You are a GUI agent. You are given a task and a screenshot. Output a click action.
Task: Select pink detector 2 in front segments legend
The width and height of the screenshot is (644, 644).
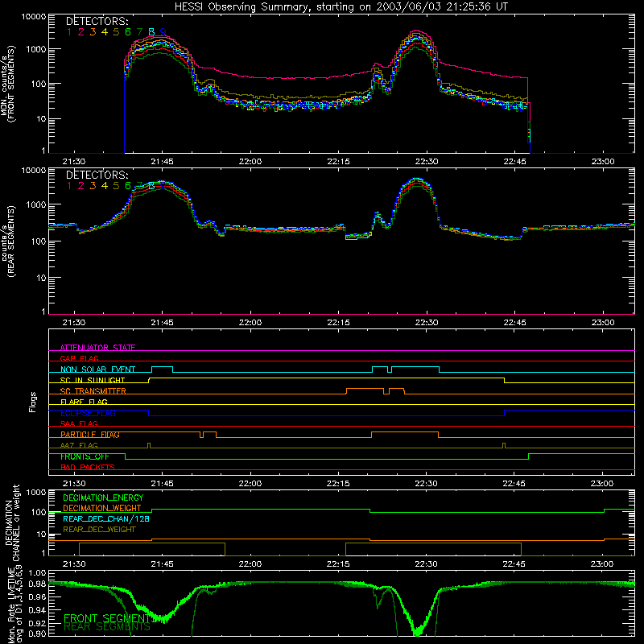point(81,32)
